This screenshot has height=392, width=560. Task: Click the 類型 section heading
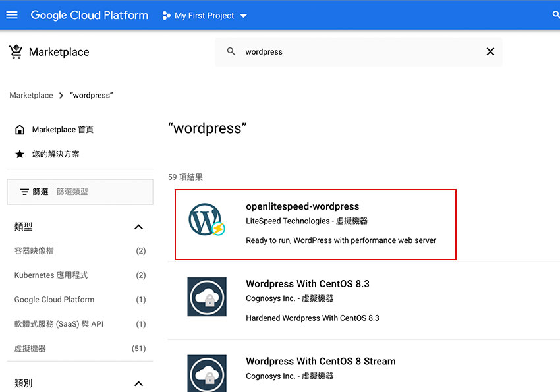coord(23,227)
